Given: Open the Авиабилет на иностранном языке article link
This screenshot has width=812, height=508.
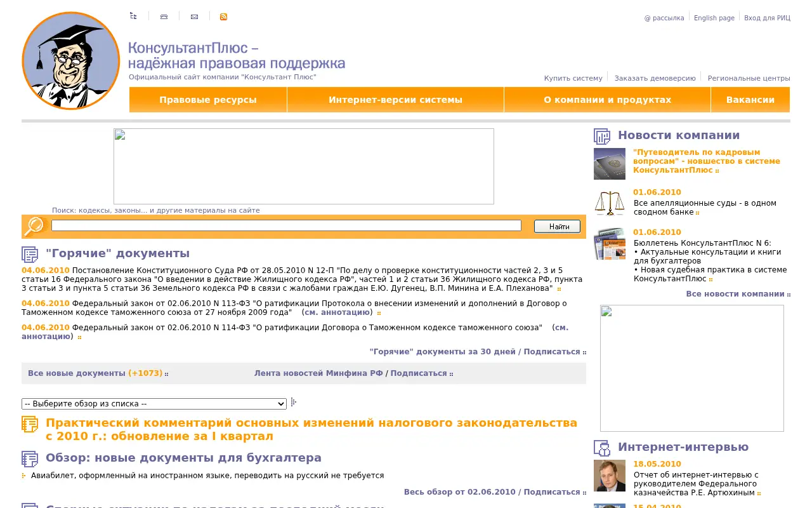Looking at the screenshot, I should (207, 476).
